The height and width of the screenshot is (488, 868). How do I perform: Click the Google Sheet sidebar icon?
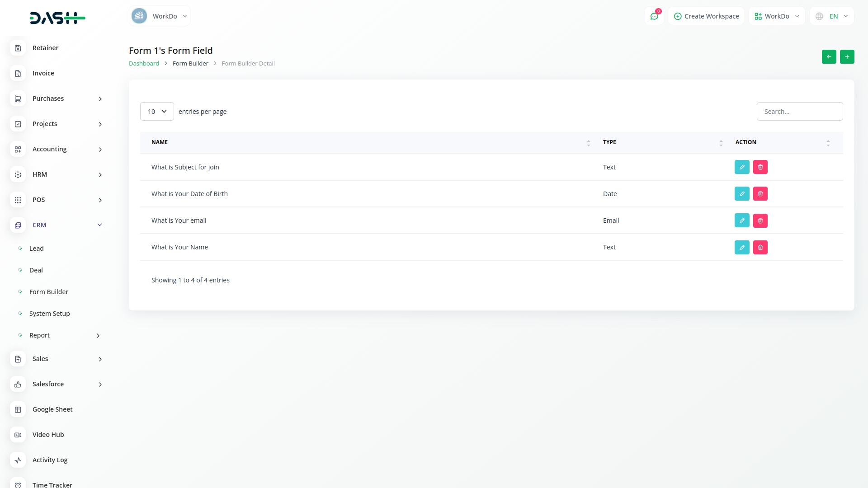point(18,409)
